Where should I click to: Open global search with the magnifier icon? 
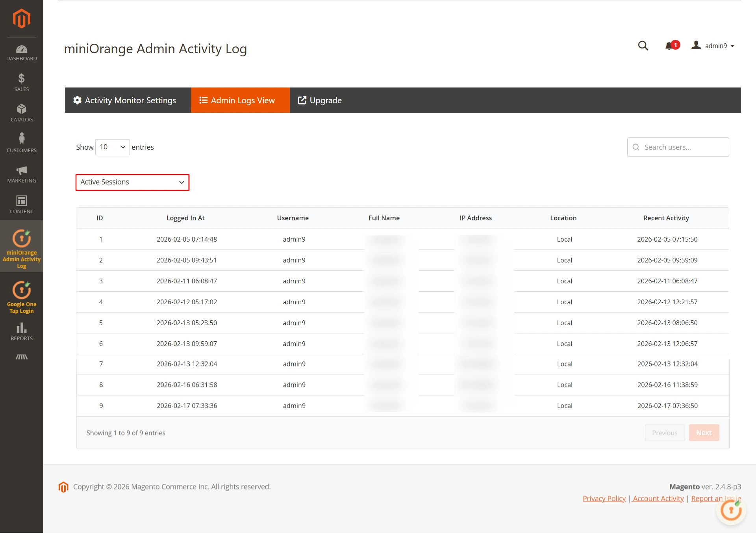coord(643,46)
